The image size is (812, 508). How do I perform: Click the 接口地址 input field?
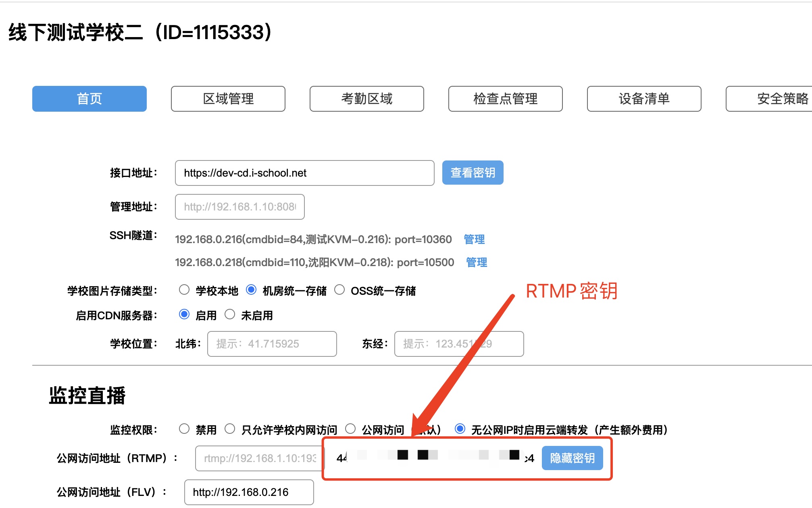pyautogui.click(x=304, y=173)
